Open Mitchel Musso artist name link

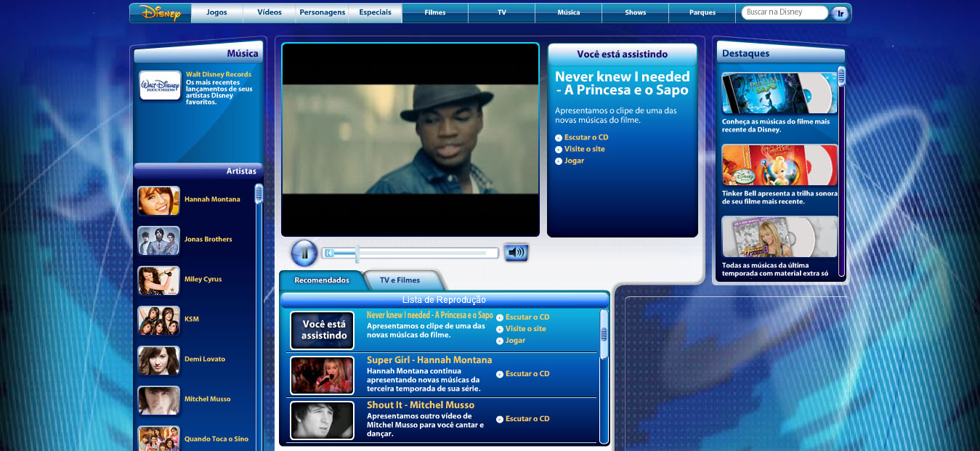(x=208, y=399)
